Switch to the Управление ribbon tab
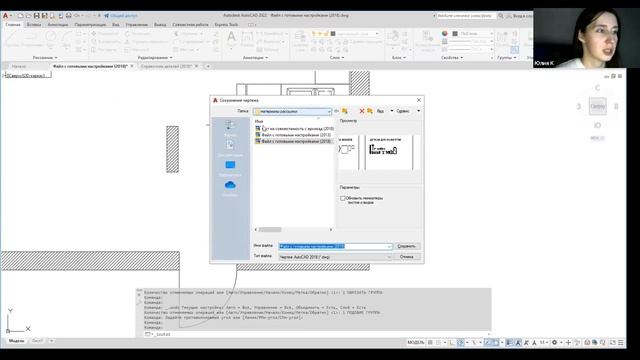This screenshot has height=360, width=640. [136, 24]
